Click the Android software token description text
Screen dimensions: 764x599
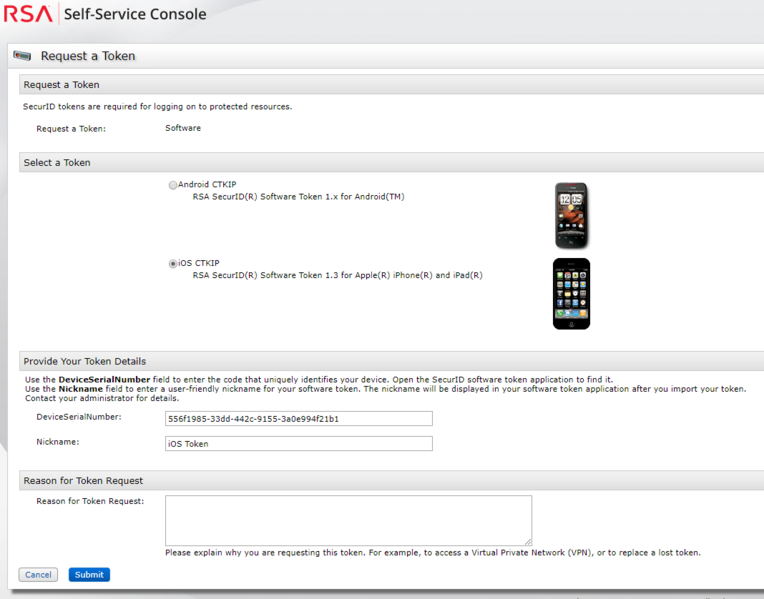coord(298,197)
